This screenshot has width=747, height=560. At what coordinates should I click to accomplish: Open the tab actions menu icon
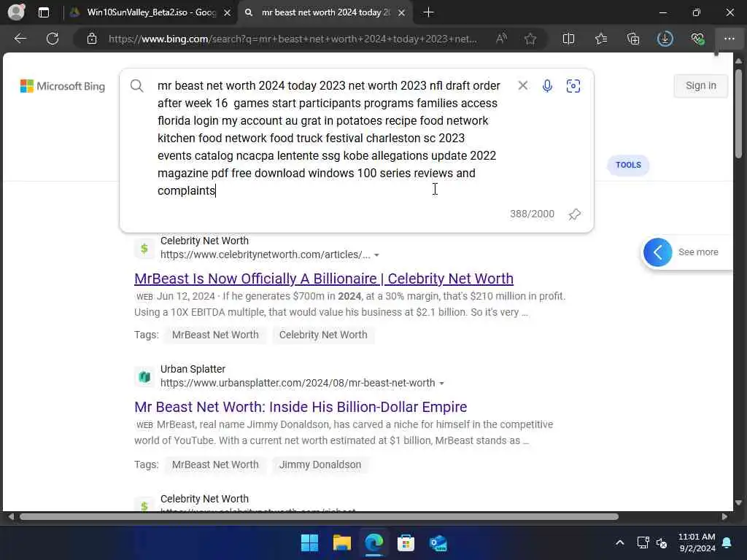coord(44,12)
